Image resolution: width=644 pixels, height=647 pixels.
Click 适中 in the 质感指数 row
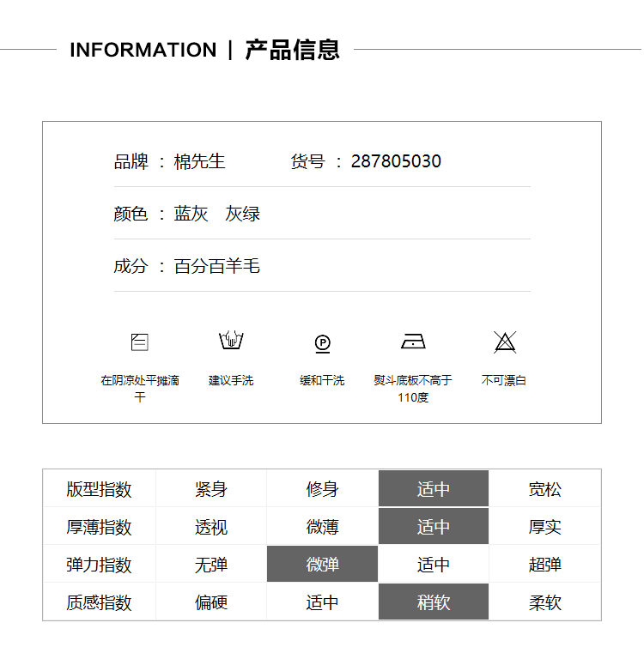(x=322, y=602)
